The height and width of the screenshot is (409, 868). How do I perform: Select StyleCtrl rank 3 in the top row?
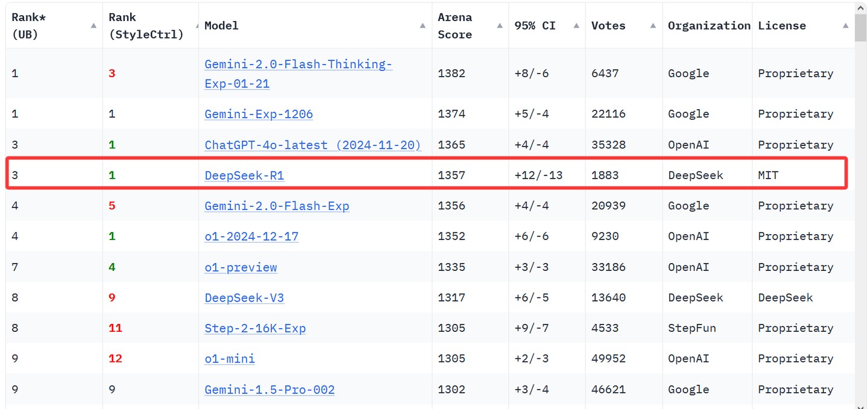click(x=112, y=74)
